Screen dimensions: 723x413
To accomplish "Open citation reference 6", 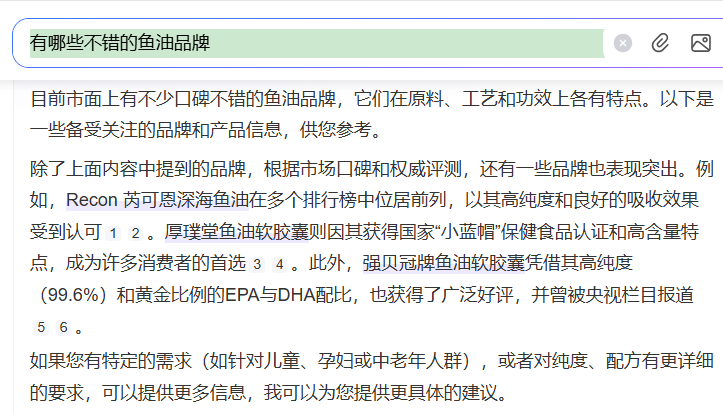I will pyautogui.click(x=63, y=327).
